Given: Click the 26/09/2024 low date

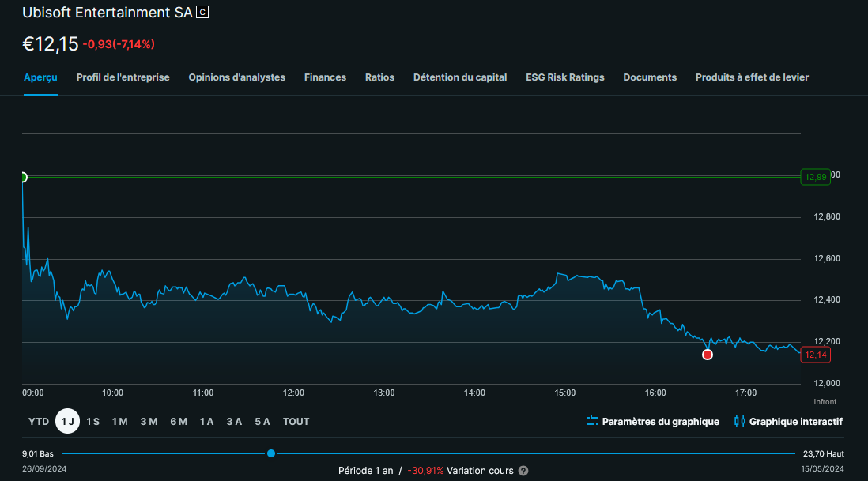Looking at the screenshot, I should [44, 469].
